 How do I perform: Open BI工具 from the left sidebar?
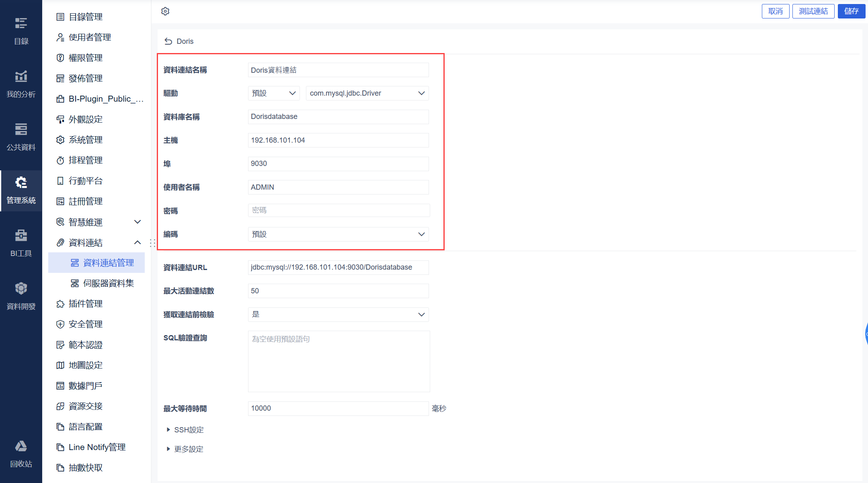click(x=21, y=243)
